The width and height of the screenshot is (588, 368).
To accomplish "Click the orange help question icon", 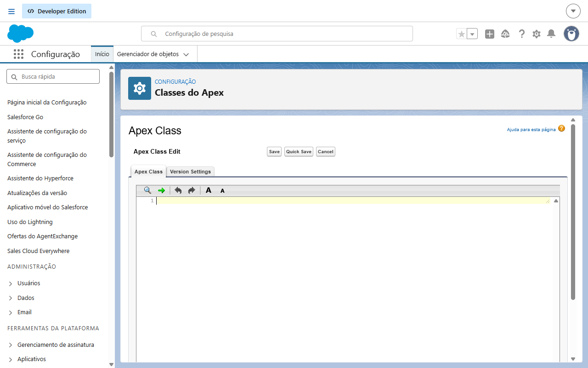I will pyautogui.click(x=561, y=128).
